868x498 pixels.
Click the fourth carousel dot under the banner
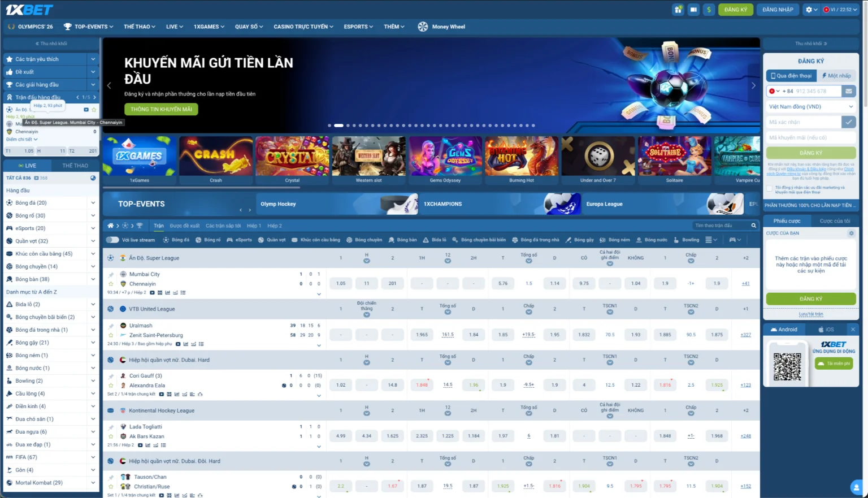coord(353,126)
